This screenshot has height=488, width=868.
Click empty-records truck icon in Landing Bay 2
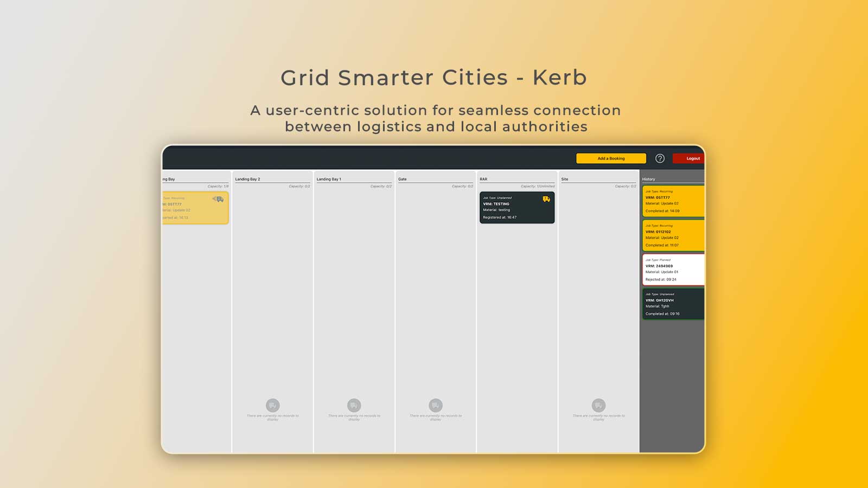pos(273,405)
